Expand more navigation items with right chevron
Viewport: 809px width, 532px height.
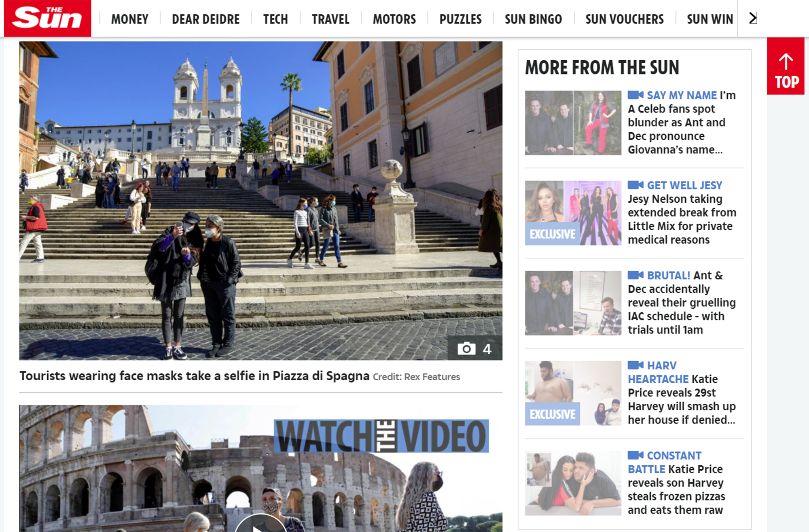coord(753,18)
